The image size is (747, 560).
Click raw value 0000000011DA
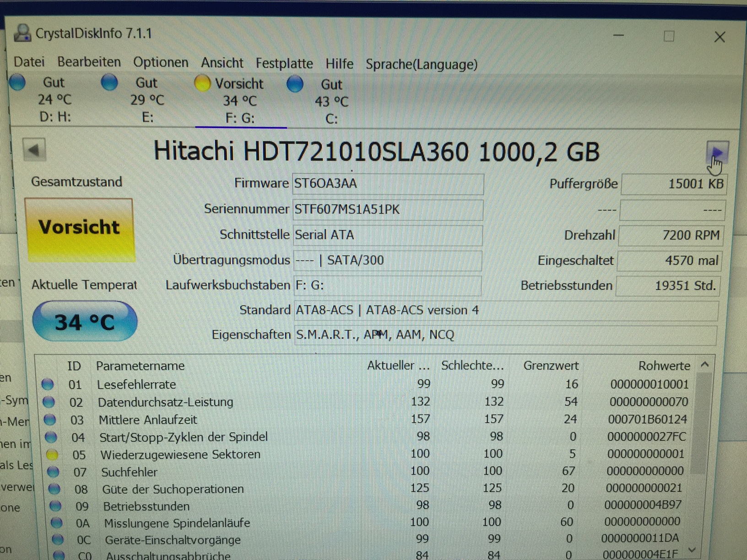[640, 538]
